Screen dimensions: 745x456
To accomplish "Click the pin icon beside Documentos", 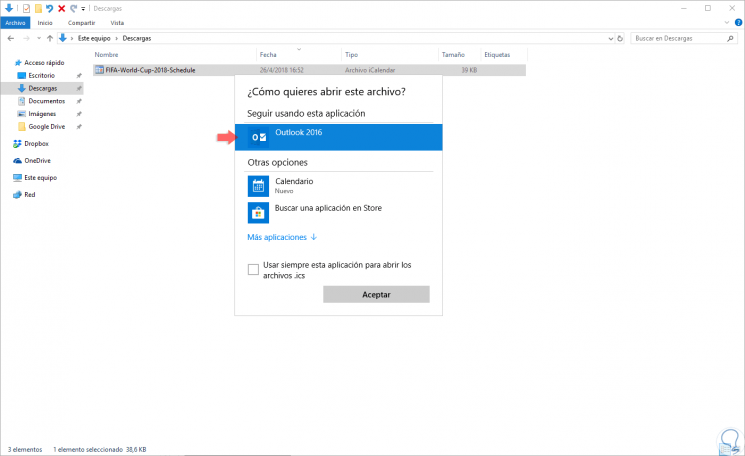I will coord(79,101).
